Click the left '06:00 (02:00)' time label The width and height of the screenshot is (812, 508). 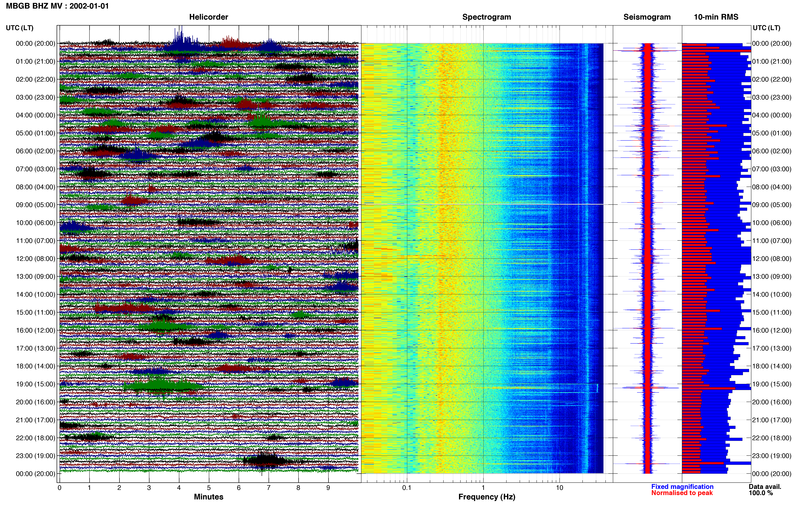pyautogui.click(x=35, y=151)
